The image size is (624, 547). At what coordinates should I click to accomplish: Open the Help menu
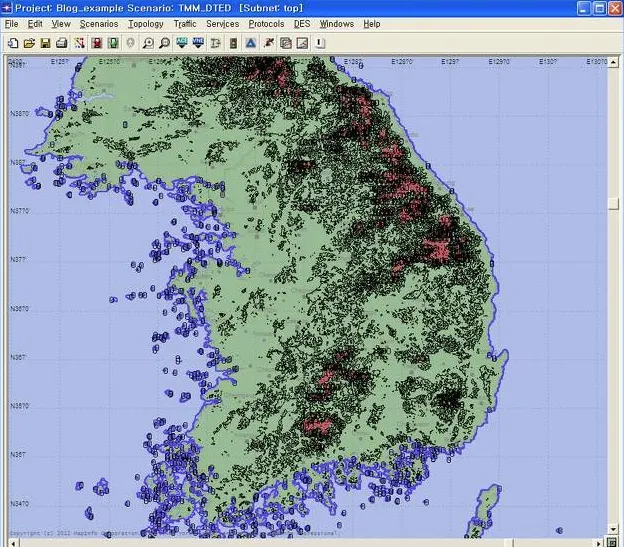click(372, 23)
